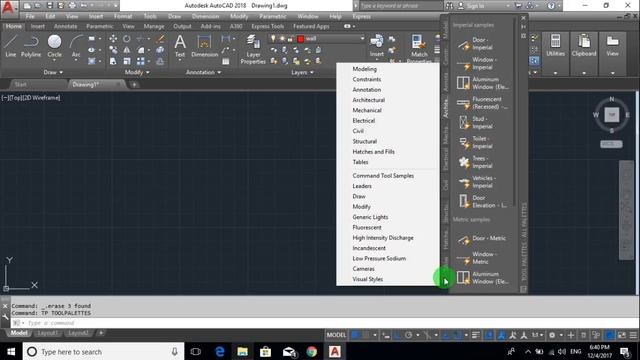Click the ViewCube TOP face

[x=611, y=115]
